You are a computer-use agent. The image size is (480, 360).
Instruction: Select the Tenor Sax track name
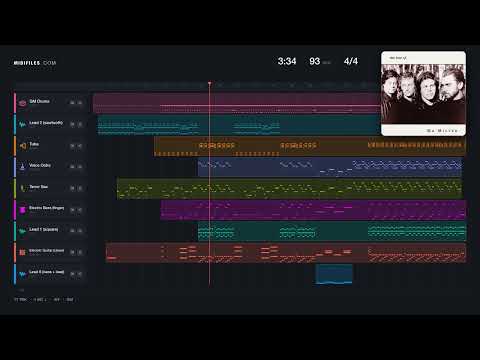tap(39, 187)
